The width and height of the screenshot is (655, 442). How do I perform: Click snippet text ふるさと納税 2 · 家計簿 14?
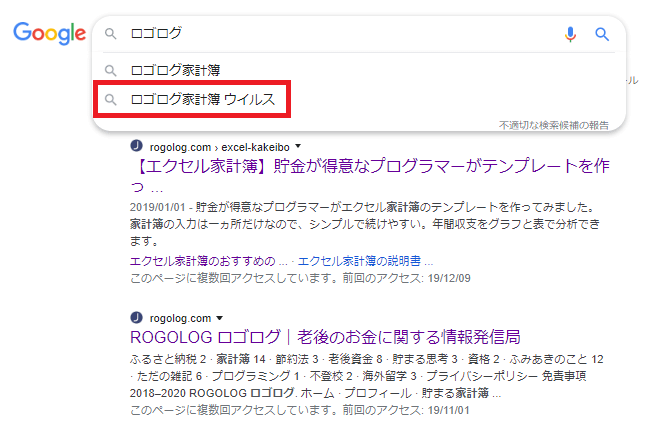pos(198,359)
